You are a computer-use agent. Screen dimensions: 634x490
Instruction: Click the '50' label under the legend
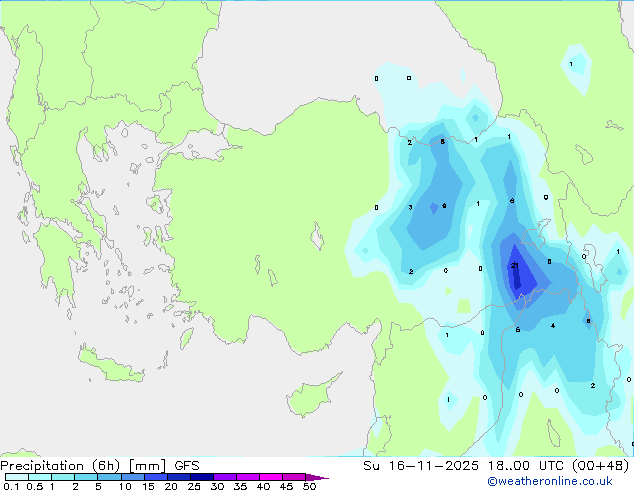pyautogui.click(x=310, y=486)
